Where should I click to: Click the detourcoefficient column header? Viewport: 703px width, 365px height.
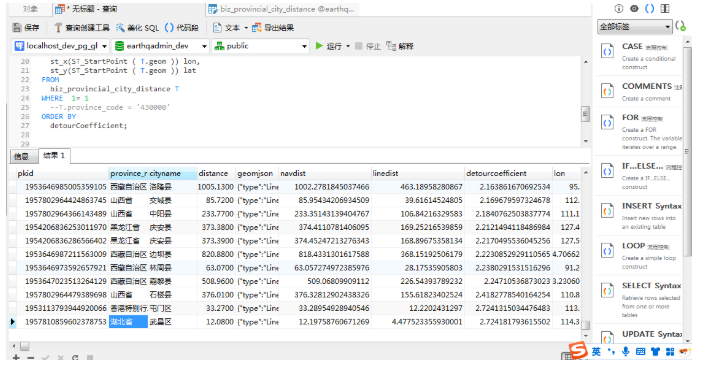pos(508,174)
